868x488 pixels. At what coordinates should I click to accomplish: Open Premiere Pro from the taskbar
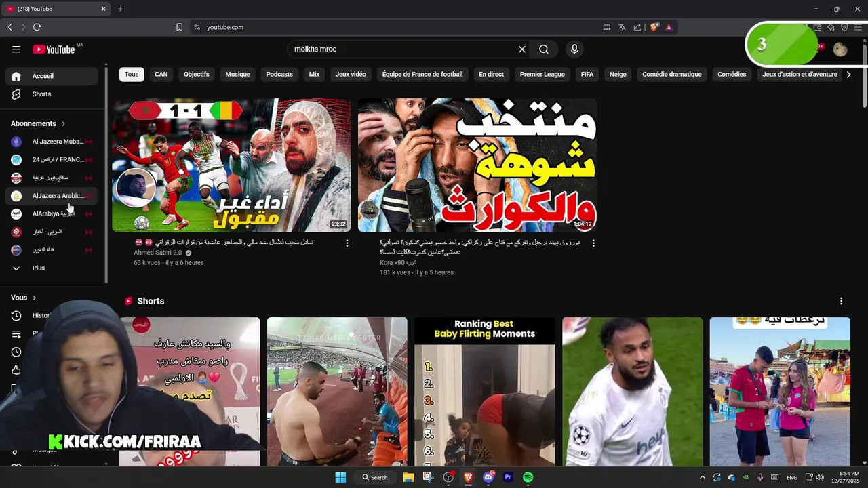(508, 477)
